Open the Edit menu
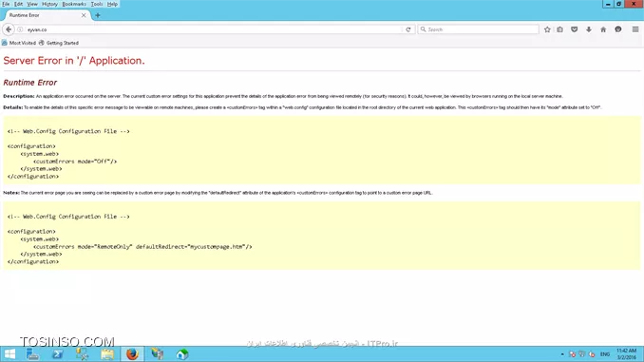This screenshot has height=362, width=644. point(18,4)
